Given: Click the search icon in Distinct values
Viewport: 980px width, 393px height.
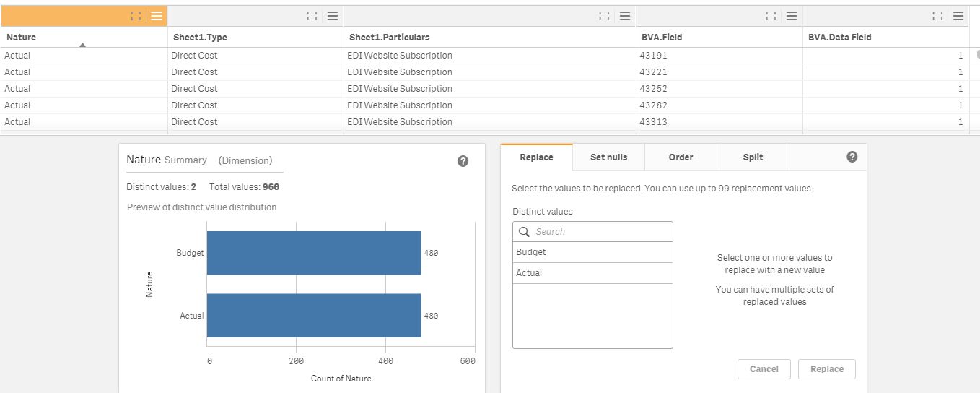Looking at the screenshot, I should (525, 232).
